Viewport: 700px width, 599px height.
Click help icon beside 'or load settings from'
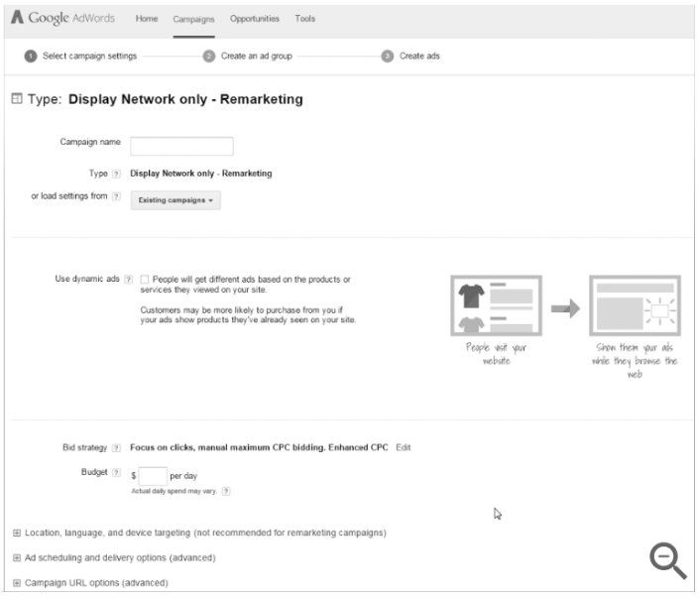[116, 197]
